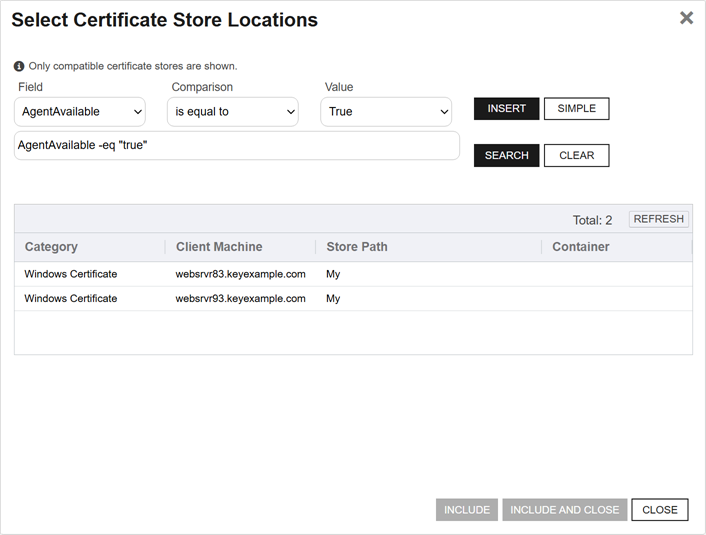
Task: Close the dialog with the X icon
Action: [686, 18]
